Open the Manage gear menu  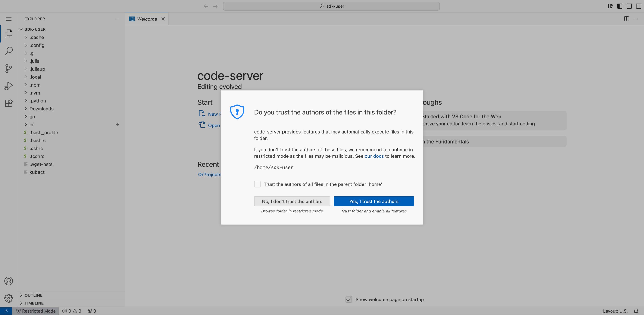pyautogui.click(x=8, y=298)
